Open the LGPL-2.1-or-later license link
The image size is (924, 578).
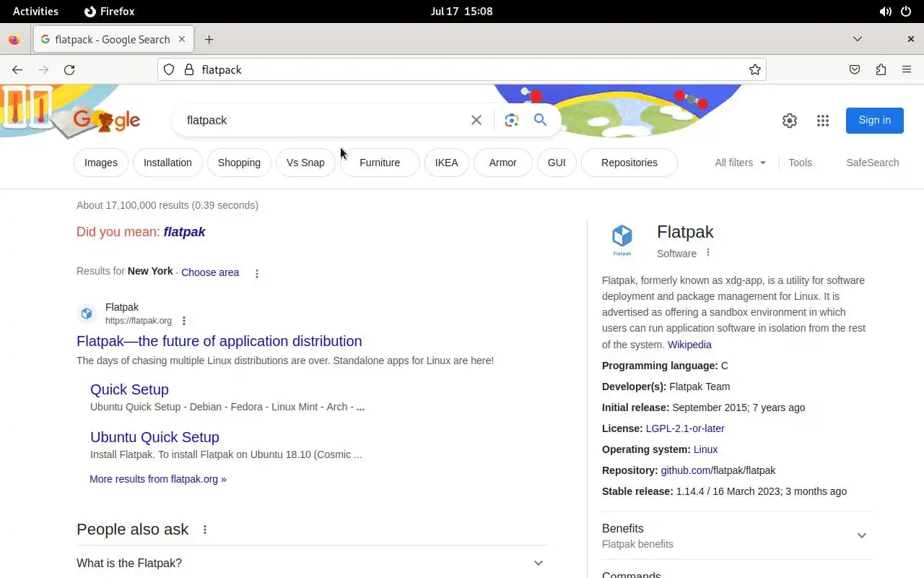pos(685,428)
